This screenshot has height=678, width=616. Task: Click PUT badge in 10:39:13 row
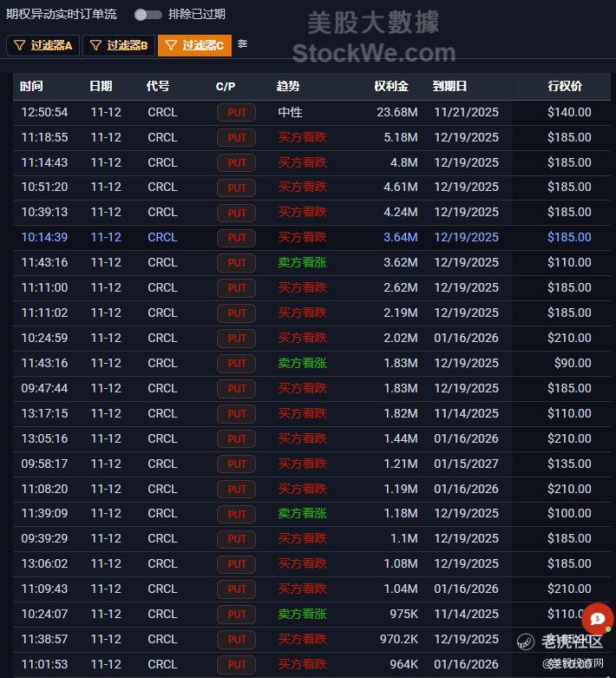[x=237, y=213]
